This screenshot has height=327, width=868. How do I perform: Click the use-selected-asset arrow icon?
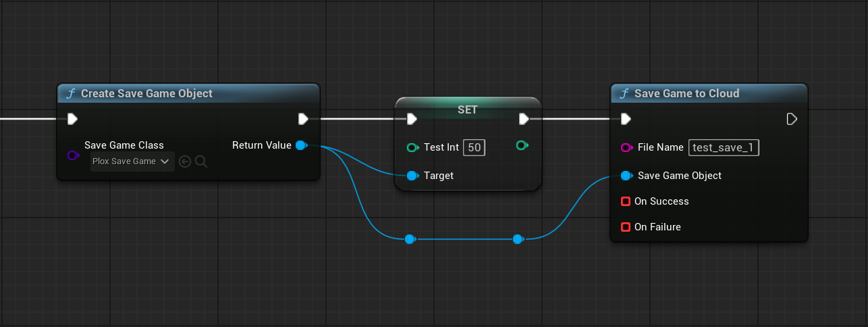coord(185,161)
